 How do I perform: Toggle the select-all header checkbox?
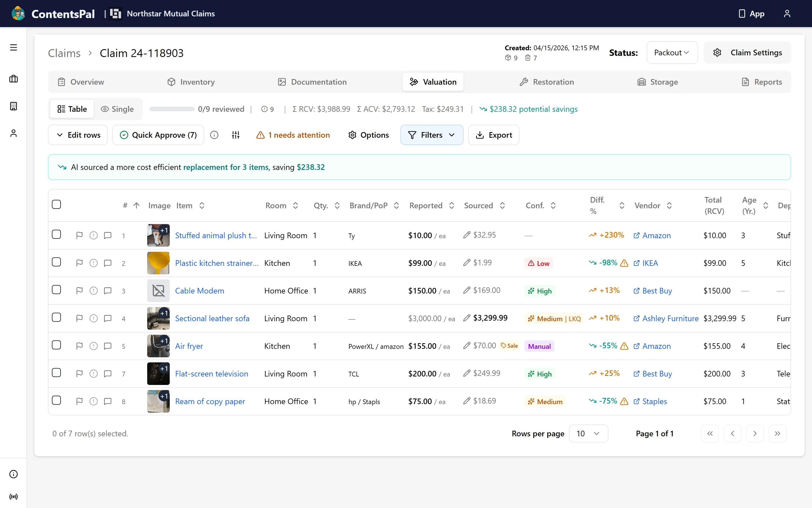click(56, 204)
